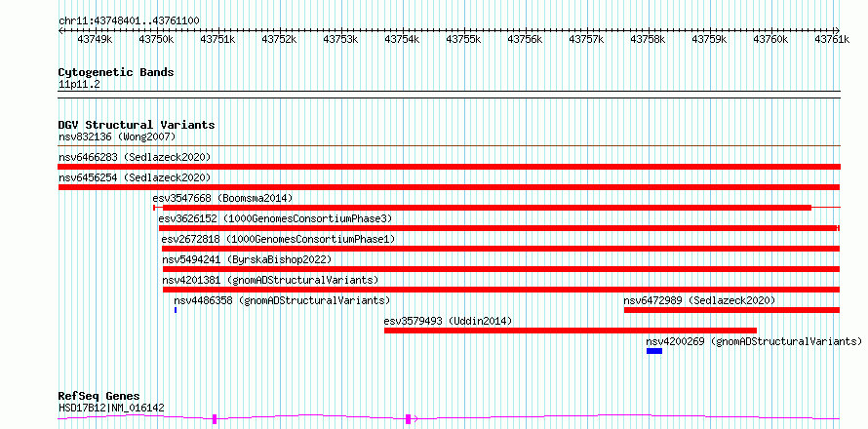
Task: Click the 43755k ruler tick label
Action: (x=463, y=39)
